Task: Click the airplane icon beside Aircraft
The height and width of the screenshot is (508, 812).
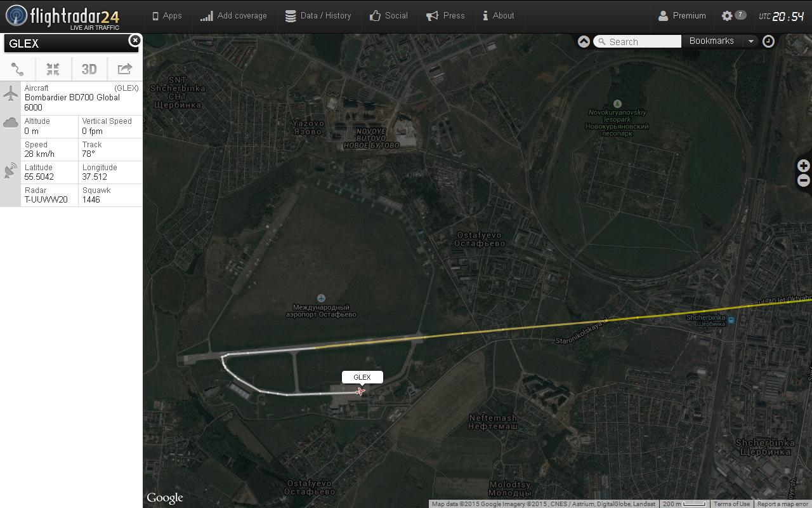Action: tap(10, 94)
